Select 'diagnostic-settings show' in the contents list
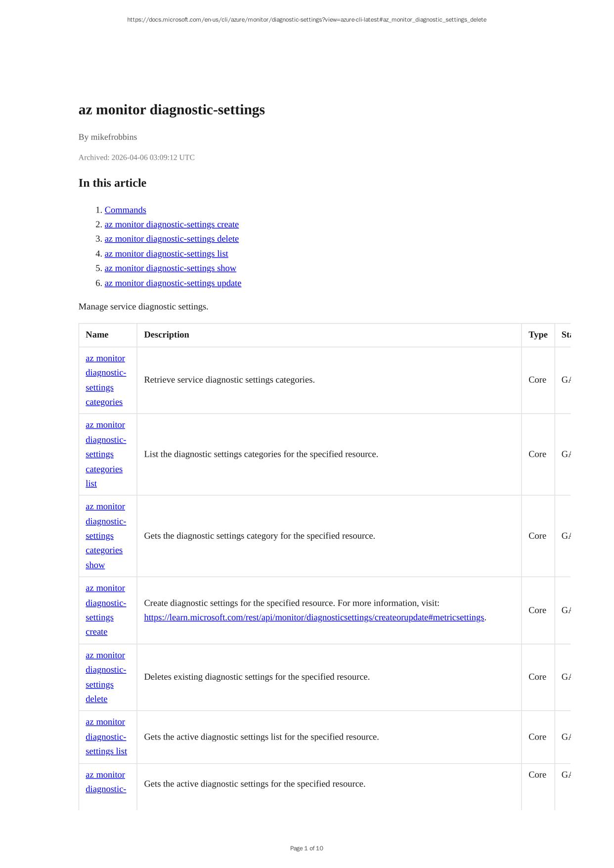The width and height of the screenshot is (614, 868). click(170, 268)
